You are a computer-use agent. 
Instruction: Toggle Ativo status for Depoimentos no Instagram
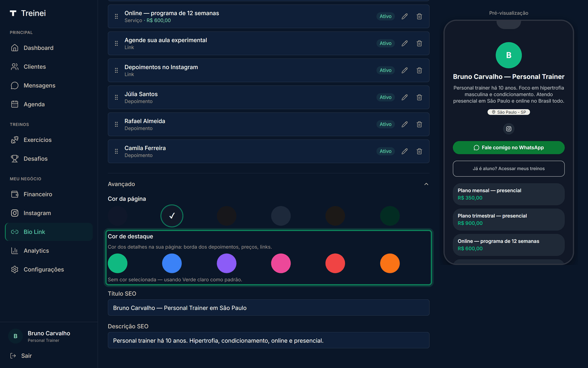[386, 70]
